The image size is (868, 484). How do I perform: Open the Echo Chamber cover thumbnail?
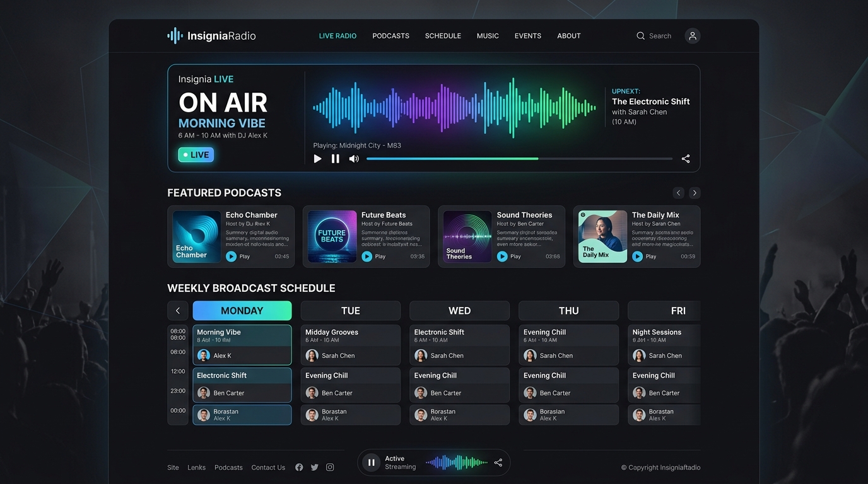[x=197, y=236]
